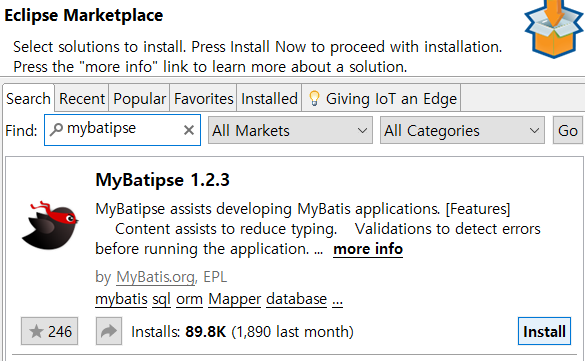Open the more info link

[368, 249]
